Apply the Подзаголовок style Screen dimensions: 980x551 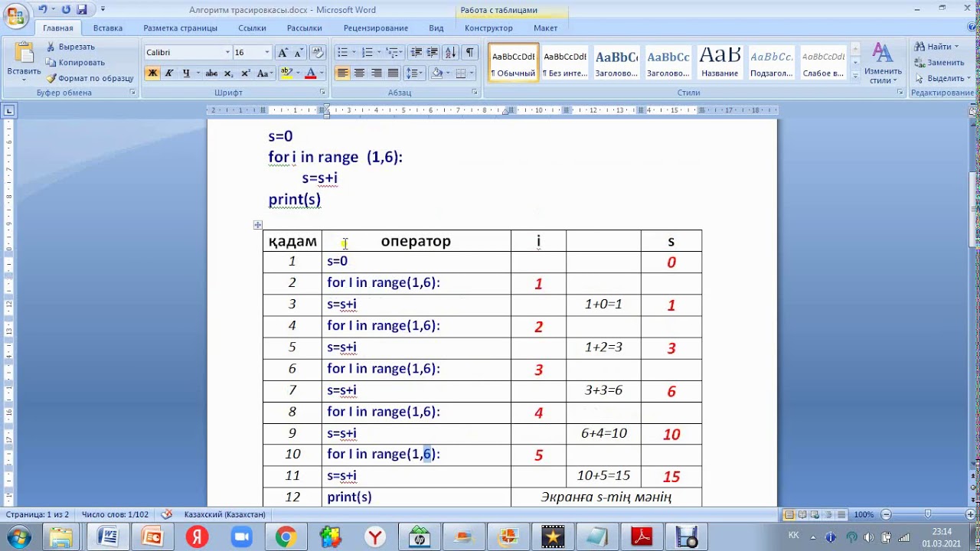click(x=771, y=63)
